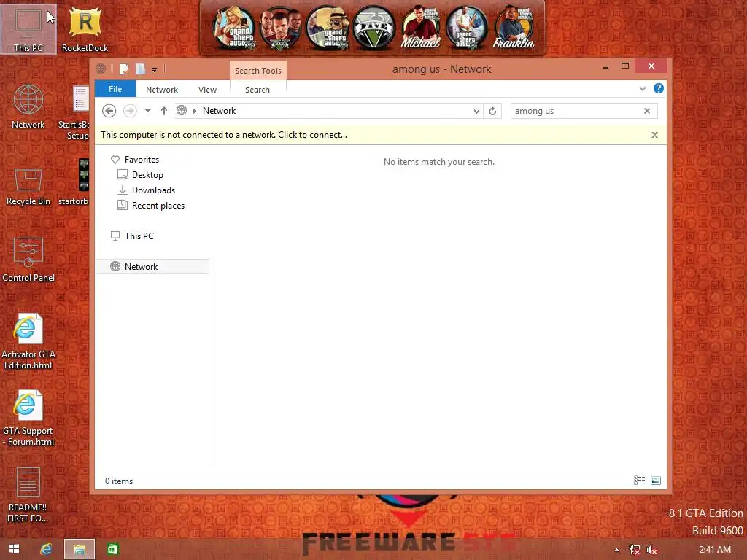
Task: Open This PC desktop icon
Action: tap(28, 28)
